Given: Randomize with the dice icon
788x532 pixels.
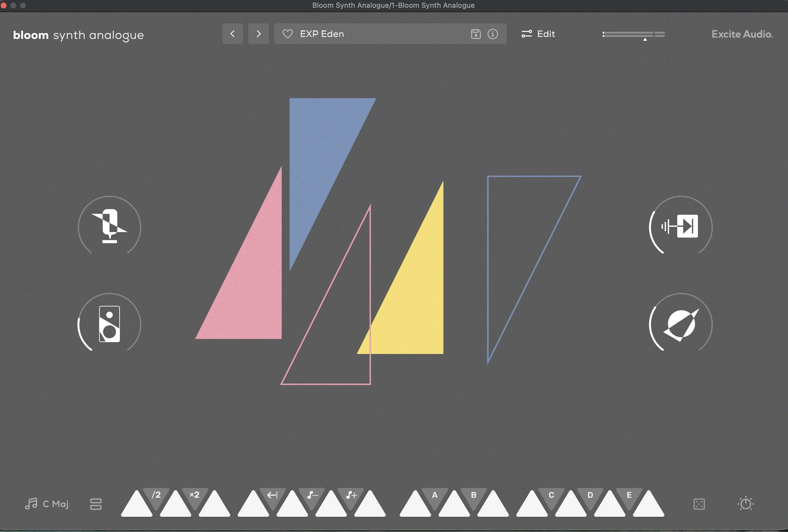Looking at the screenshot, I should coord(699,504).
